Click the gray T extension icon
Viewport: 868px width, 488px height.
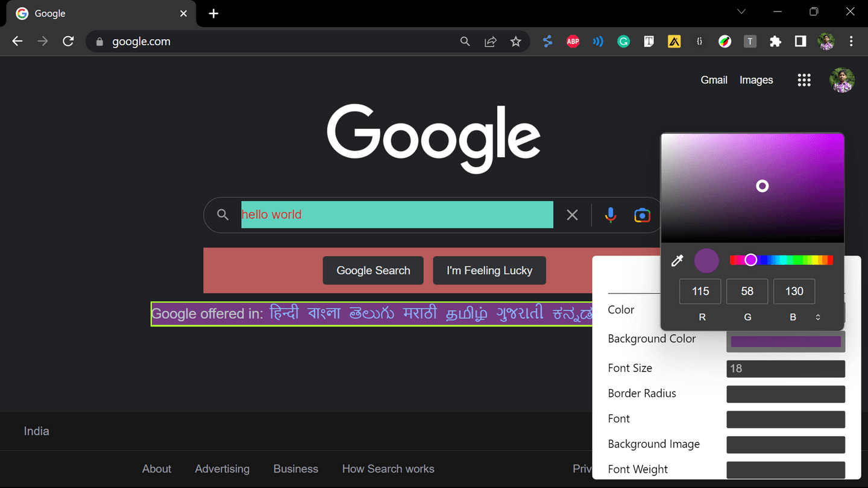pos(750,42)
